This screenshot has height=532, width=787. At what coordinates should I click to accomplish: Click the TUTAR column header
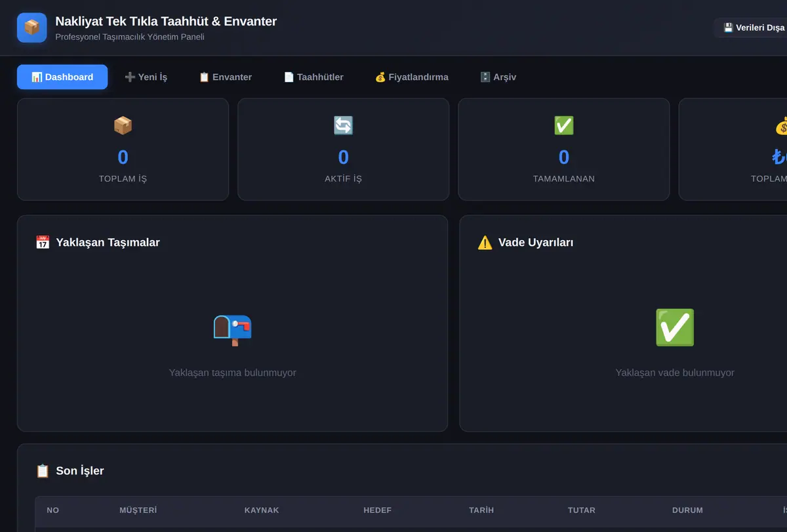point(582,510)
